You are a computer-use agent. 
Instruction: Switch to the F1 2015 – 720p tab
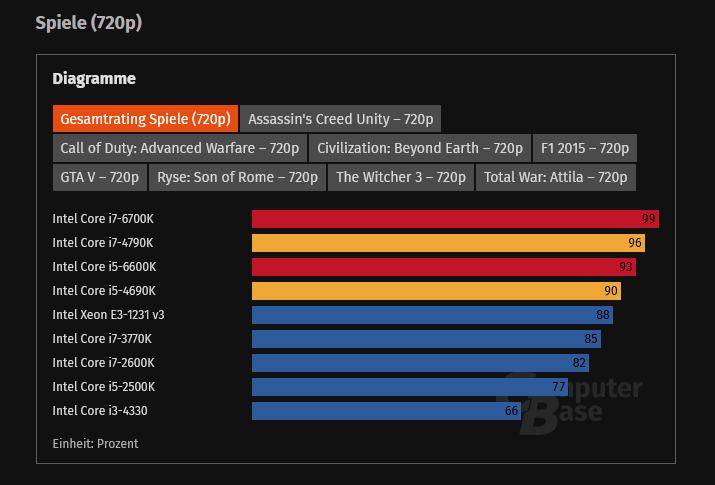coord(584,148)
